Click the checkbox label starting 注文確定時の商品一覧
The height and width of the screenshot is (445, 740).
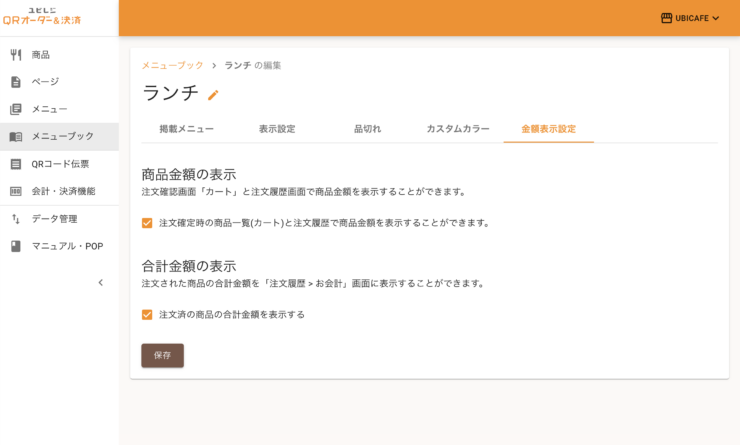pos(325,223)
